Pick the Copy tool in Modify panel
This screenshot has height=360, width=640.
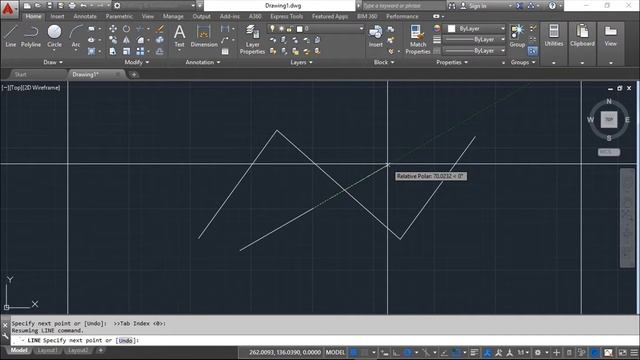(113, 40)
